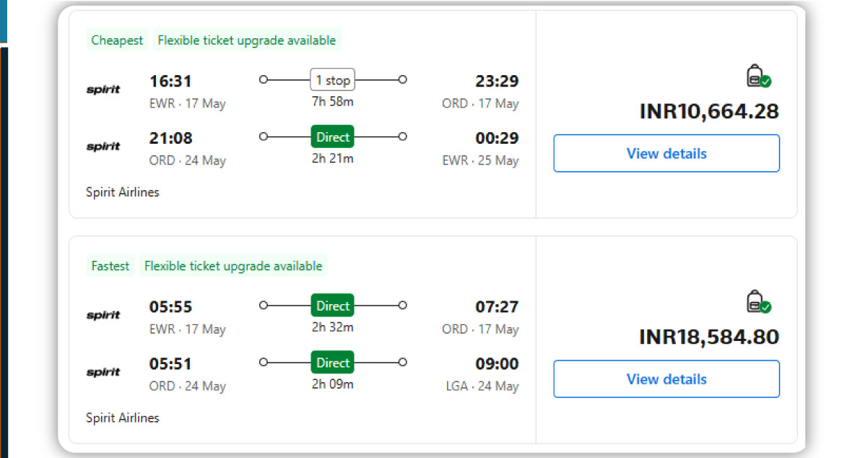Open the 1 stop details badge on the EWR-ORD leg

click(x=332, y=79)
